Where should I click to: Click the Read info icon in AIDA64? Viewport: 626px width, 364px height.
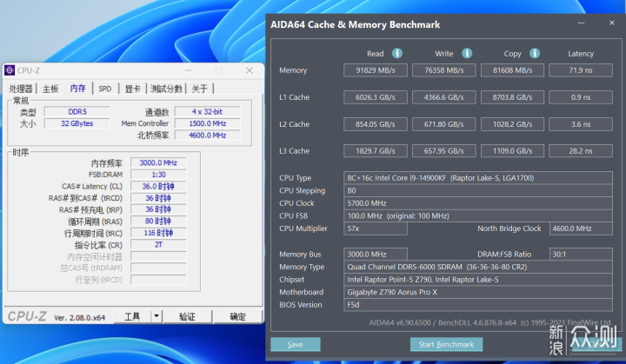coord(396,53)
